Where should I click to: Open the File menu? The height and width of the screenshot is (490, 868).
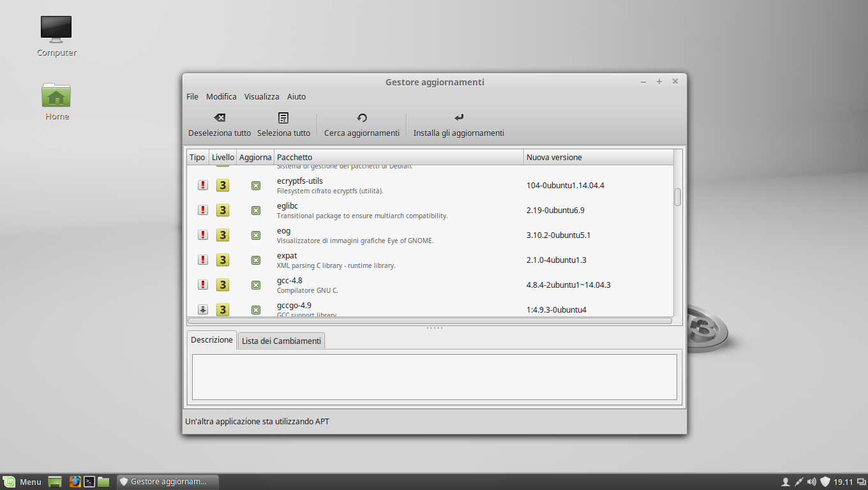tap(192, 97)
